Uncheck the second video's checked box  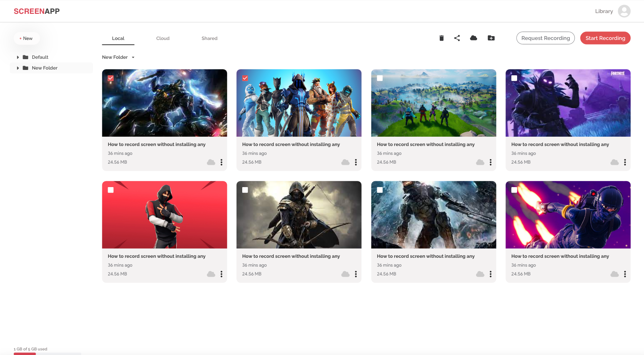tap(245, 78)
